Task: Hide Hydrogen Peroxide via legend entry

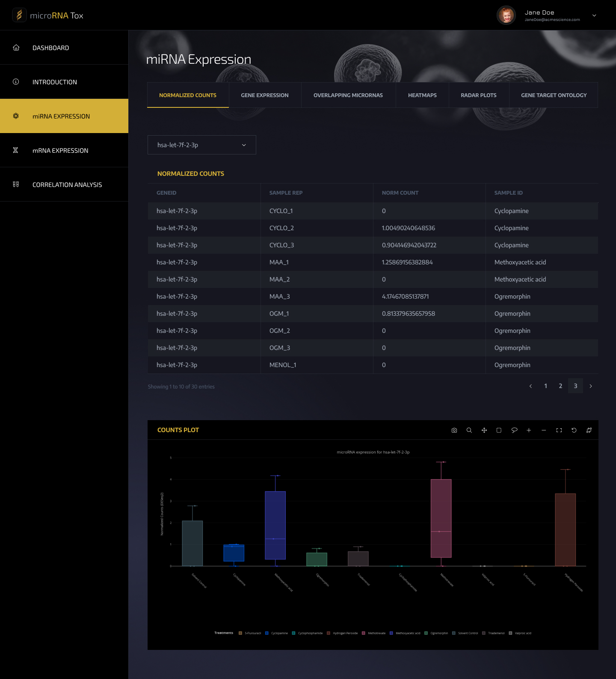Action: (345, 633)
